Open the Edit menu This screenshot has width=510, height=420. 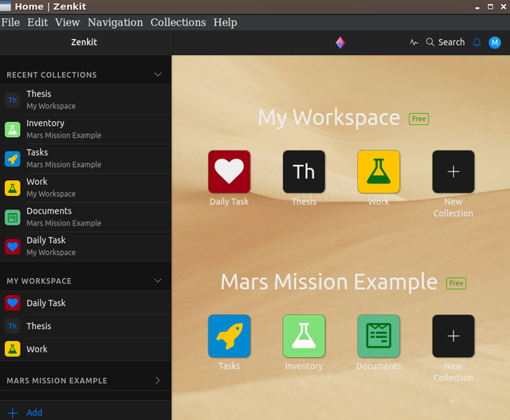pyautogui.click(x=37, y=22)
